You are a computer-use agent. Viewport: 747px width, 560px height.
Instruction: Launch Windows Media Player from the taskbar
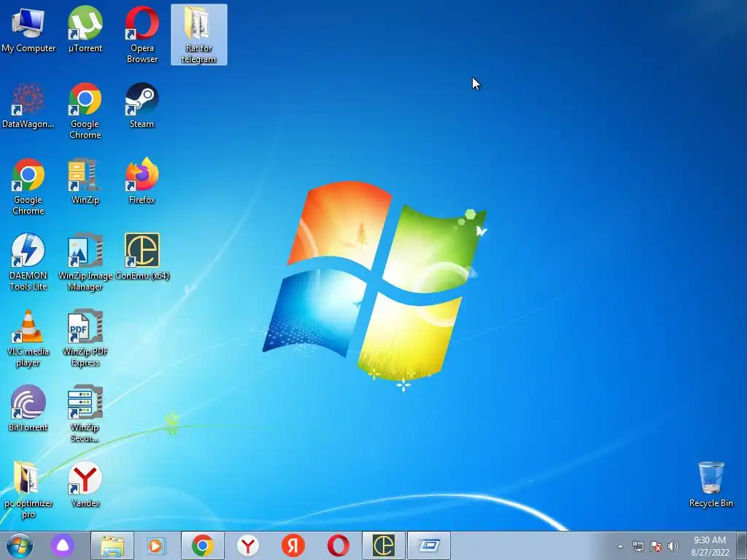pos(157,545)
